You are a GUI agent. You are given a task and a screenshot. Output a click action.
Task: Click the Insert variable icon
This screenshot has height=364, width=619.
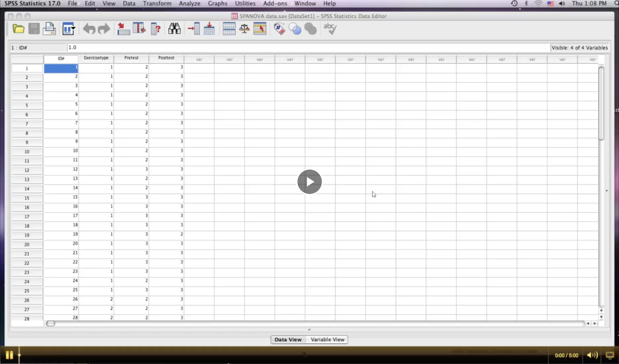tap(209, 29)
